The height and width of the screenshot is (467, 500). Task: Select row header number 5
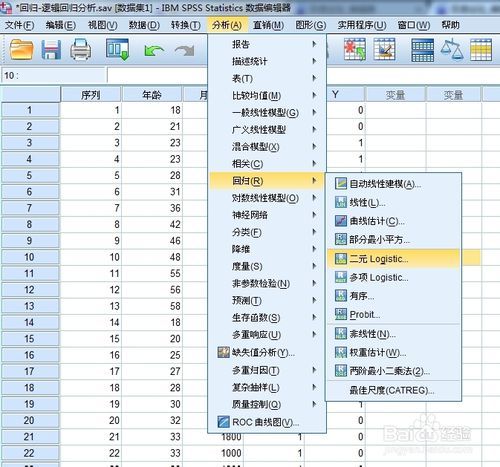(30, 175)
